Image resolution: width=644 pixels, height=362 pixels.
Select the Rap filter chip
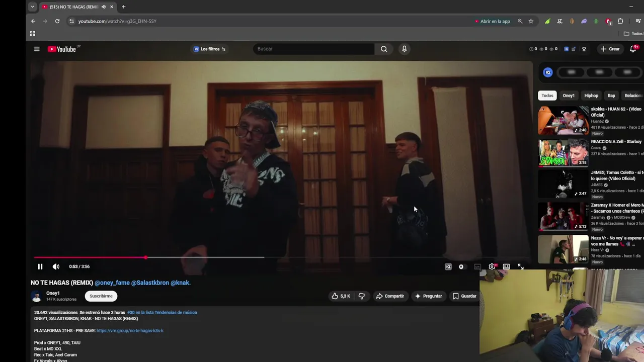tap(611, 96)
